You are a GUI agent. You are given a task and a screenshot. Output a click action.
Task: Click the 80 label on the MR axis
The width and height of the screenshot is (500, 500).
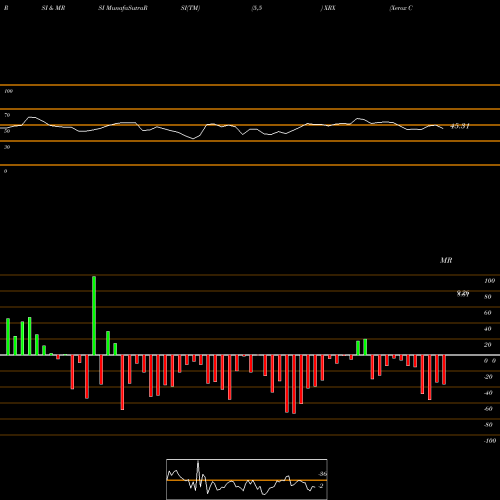point(488,297)
